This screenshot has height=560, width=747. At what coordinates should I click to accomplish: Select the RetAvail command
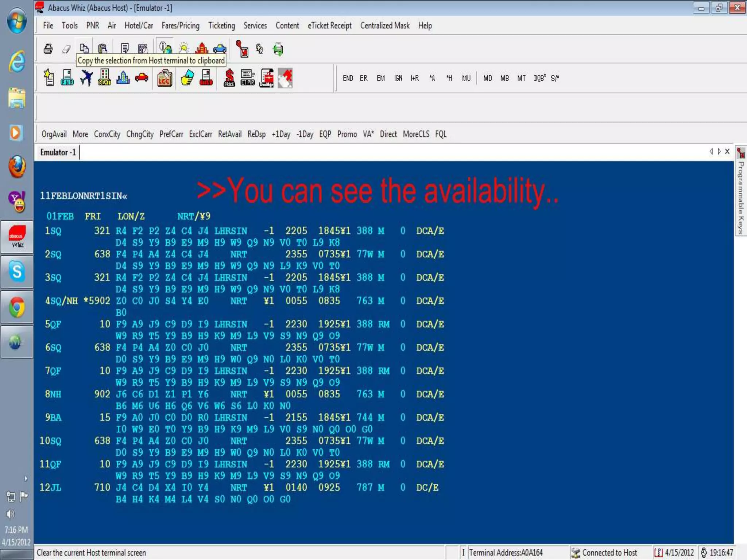coord(229,134)
